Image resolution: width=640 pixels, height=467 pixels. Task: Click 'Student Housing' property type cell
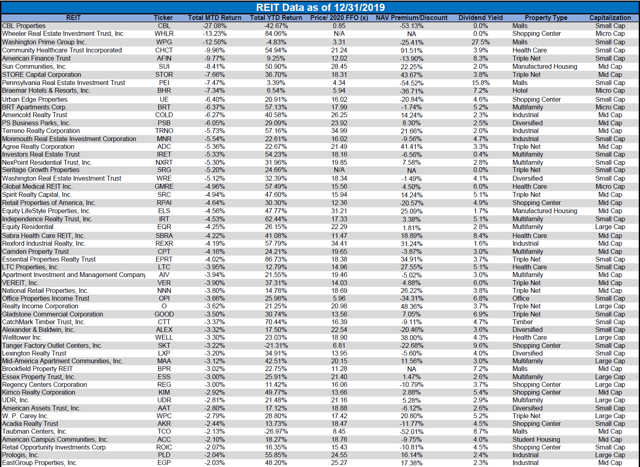(536, 440)
